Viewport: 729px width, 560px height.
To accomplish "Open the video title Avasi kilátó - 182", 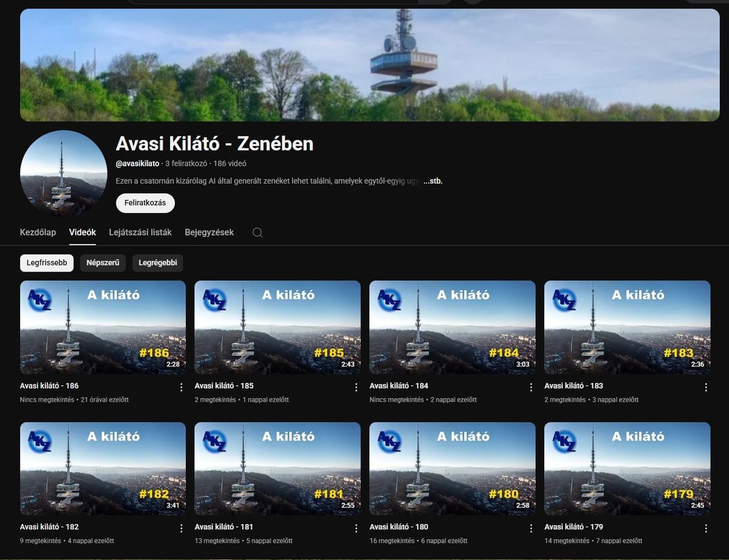I will coord(49,527).
